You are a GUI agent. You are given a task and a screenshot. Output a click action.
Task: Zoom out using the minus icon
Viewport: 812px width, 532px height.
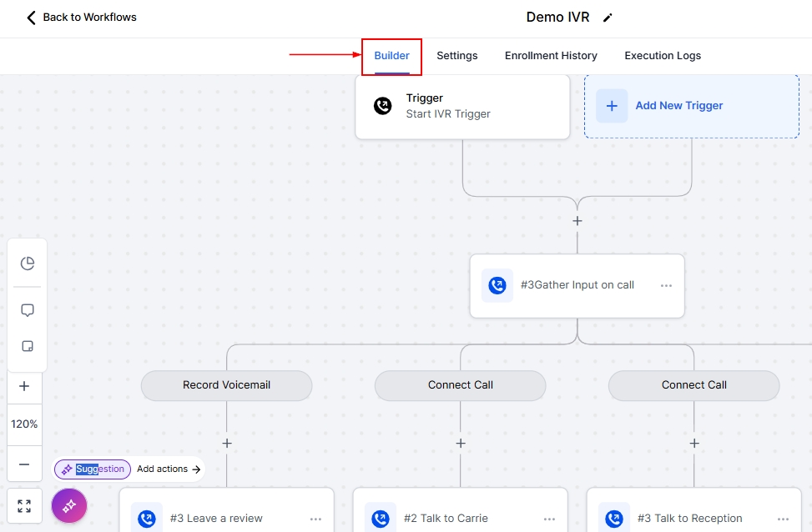(x=24, y=464)
